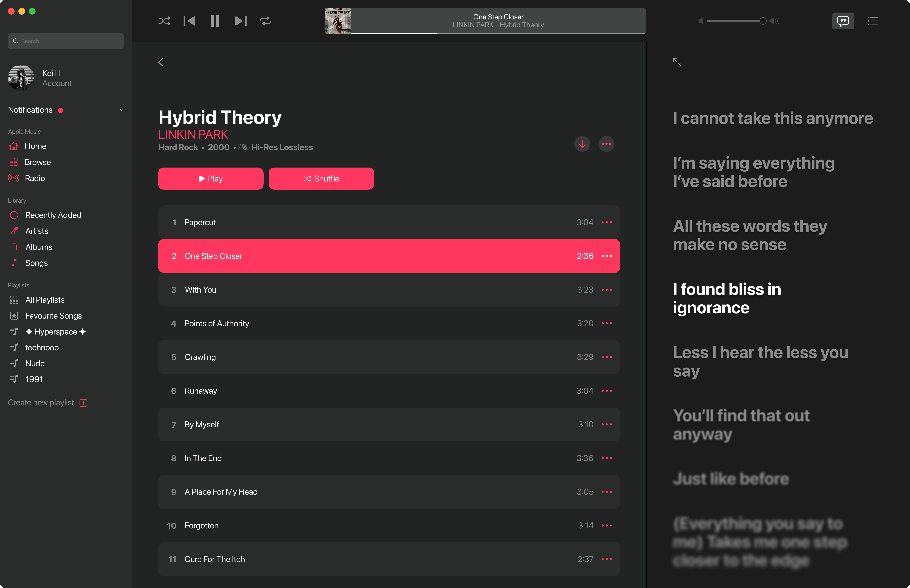Screen dimensions: 910x588
Task: Skip to the previous track
Action: (189, 21)
